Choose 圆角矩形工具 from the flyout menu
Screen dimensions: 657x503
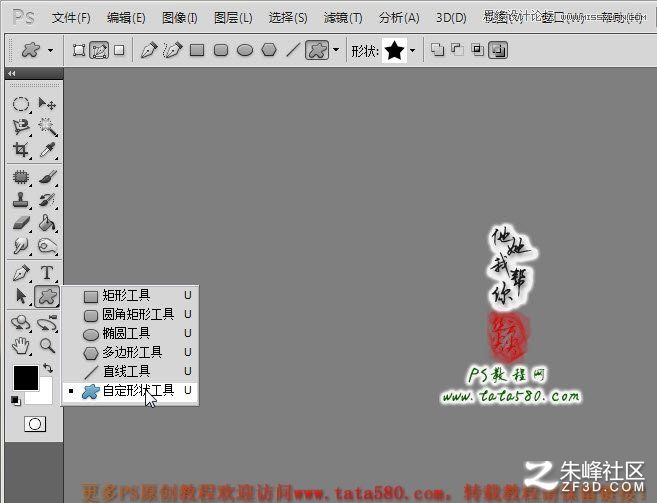click(130, 314)
